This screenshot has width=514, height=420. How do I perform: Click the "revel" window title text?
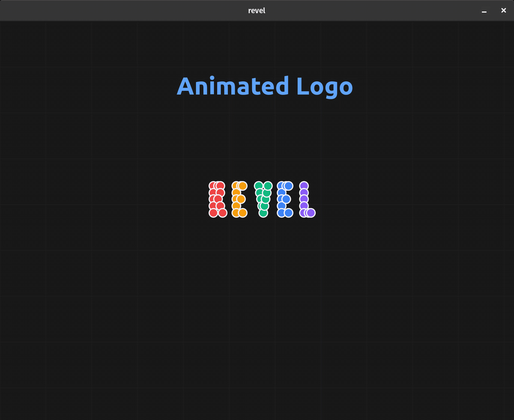point(257,11)
